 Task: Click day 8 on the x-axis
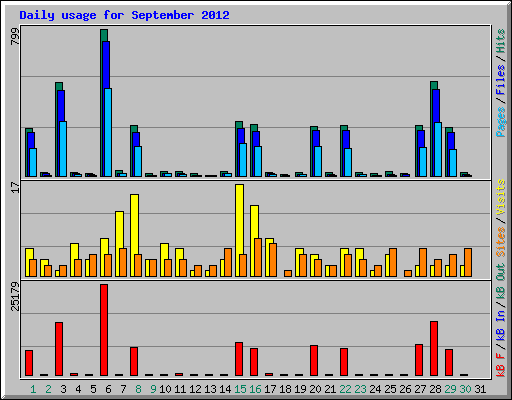pos(138,389)
